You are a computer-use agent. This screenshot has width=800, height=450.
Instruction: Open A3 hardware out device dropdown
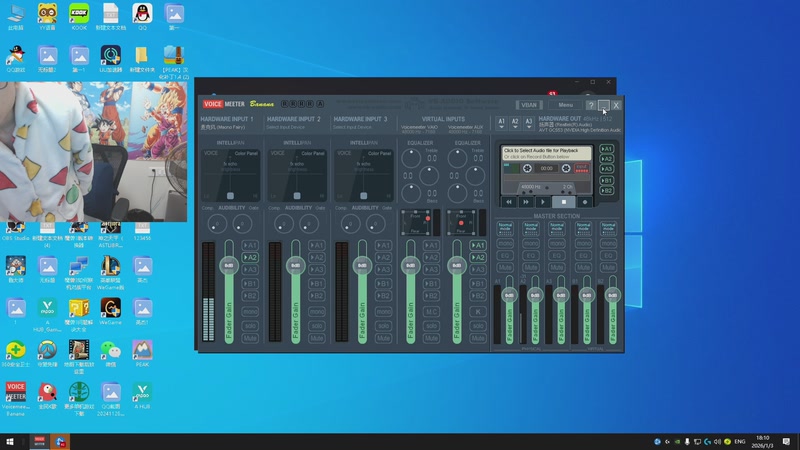pyautogui.click(x=529, y=123)
